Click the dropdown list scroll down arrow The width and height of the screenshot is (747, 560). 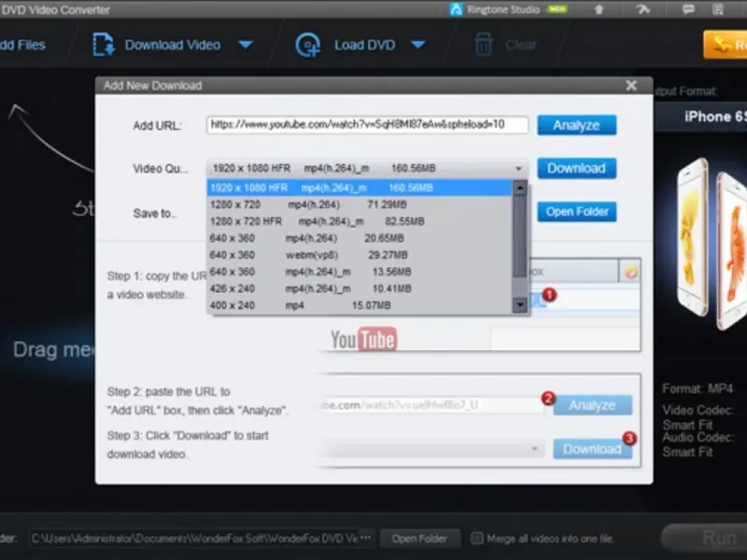click(520, 305)
